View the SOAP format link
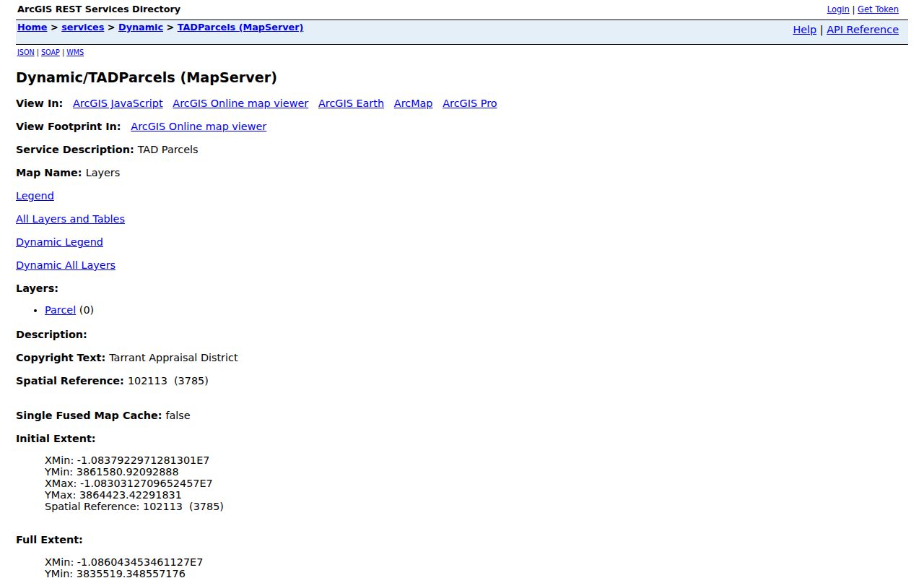The image size is (924, 578). [50, 52]
